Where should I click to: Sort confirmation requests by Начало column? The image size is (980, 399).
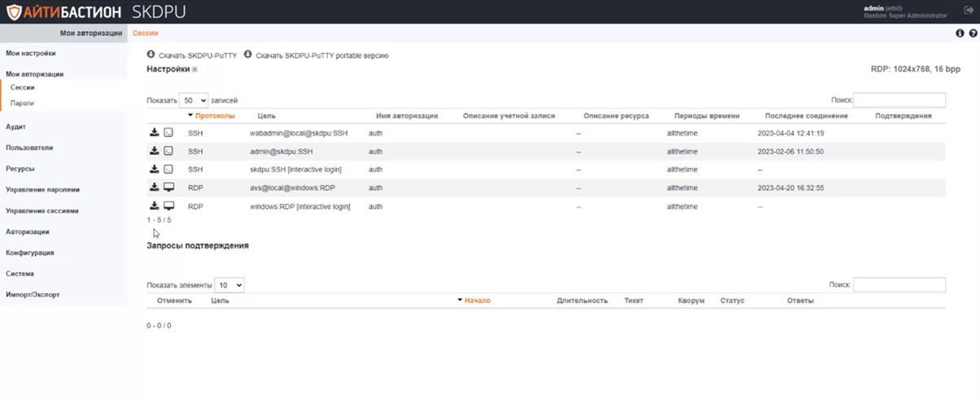tap(477, 300)
